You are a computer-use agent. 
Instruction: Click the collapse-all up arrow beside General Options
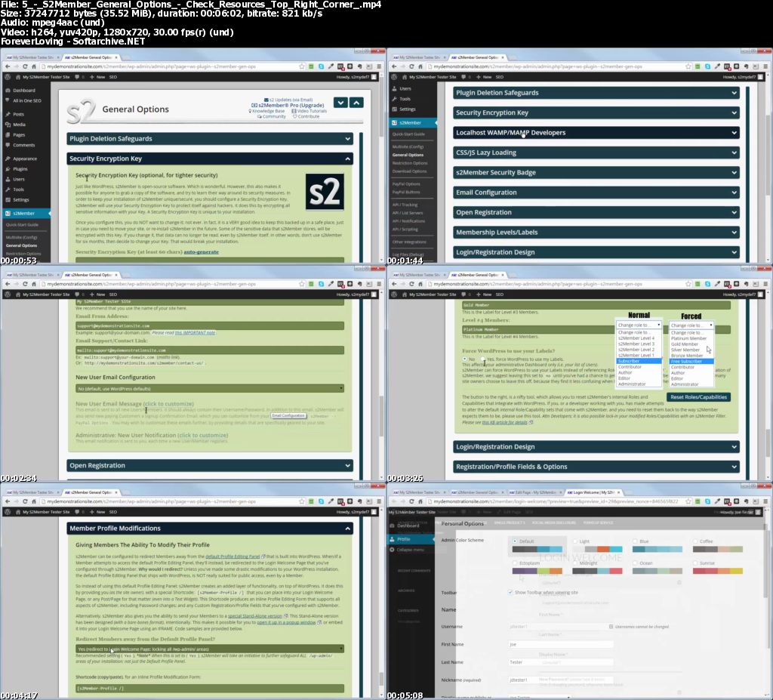pos(356,103)
